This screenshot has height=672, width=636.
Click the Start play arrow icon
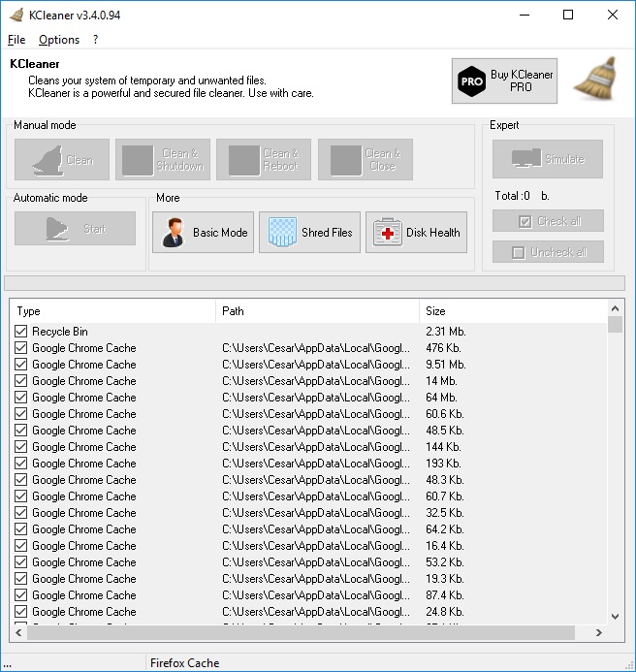pos(57,229)
